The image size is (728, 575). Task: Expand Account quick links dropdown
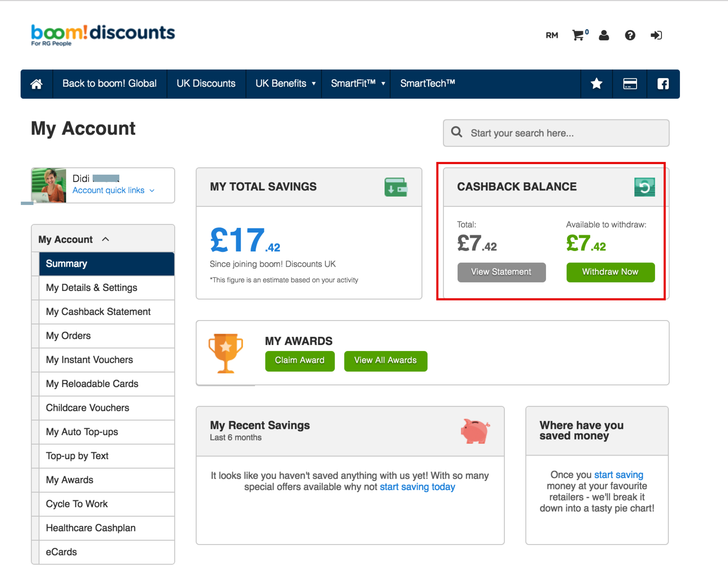coord(114,190)
